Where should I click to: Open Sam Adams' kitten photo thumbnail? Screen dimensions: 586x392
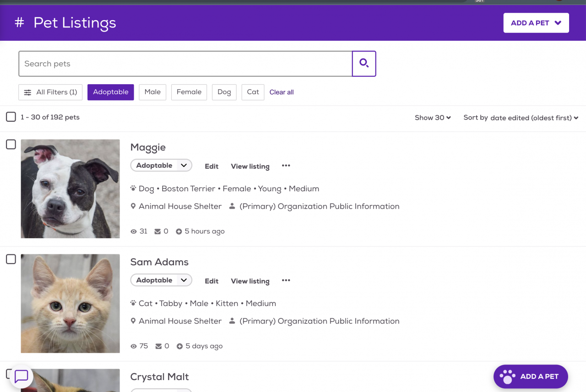[x=71, y=304]
